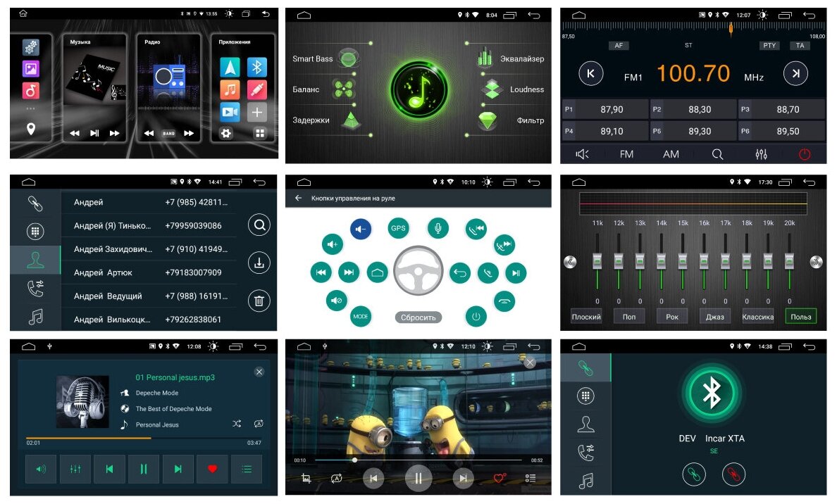The width and height of the screenshot is (837, 504).
Task: Select contact Андрей Ведущий
Action: coord(149,296)
